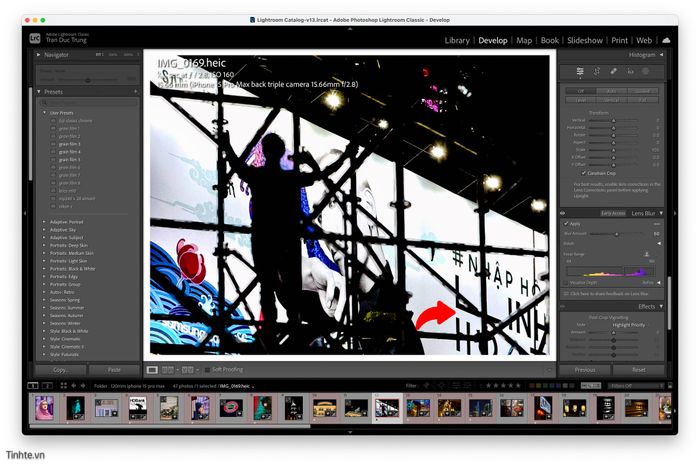Screen dimensions: 700x464
Task: Click the Lightroom Classic LrC logo
Action: point(35,38)
